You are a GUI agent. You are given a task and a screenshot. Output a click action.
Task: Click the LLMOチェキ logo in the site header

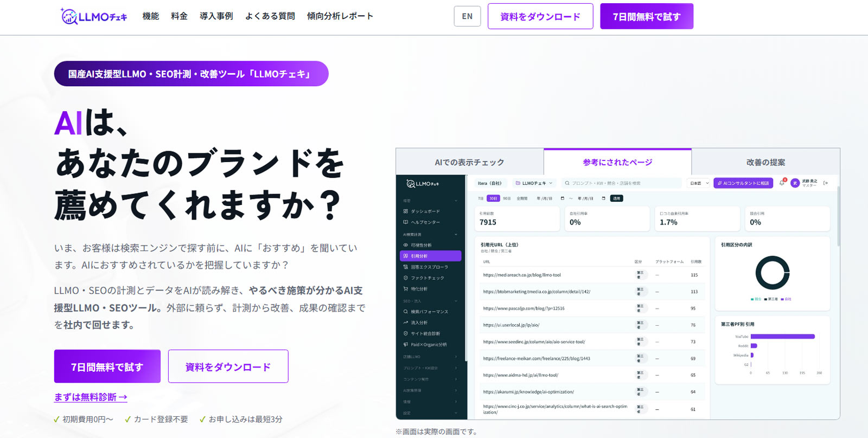click(x=94, y=16)
